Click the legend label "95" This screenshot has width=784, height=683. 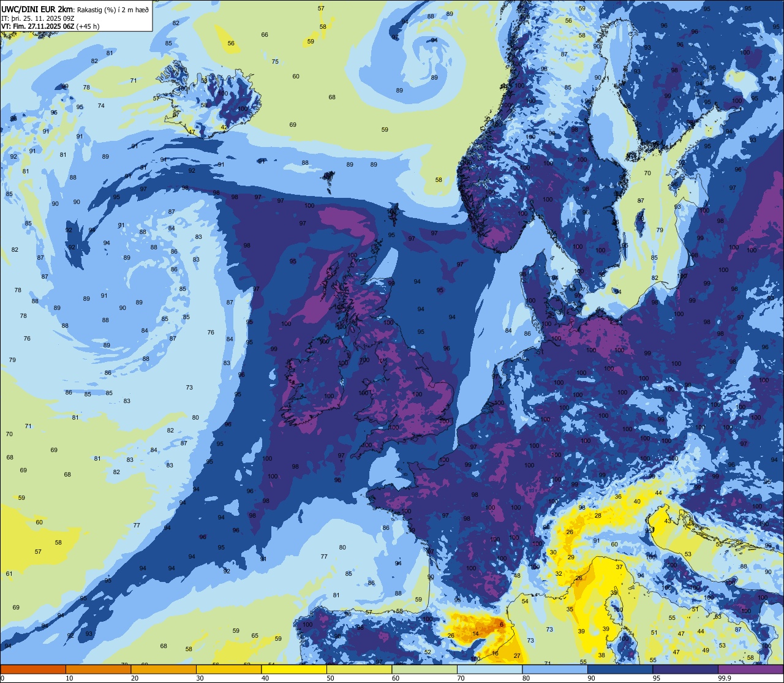pyautogui.click(x=657, y=678)
